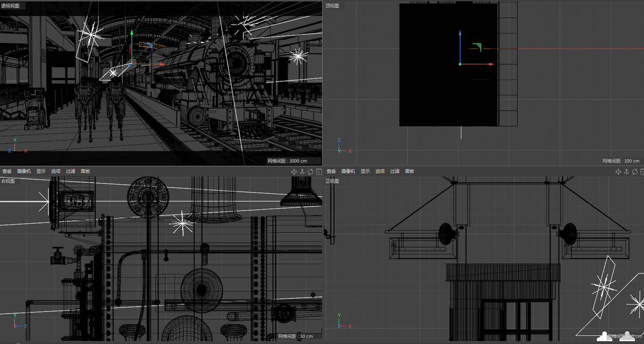Image resolution: width=644 pixels, height=344 pixels.
Task: Click the 网格间距 : 300 cm readout
Action: [620, 161]
